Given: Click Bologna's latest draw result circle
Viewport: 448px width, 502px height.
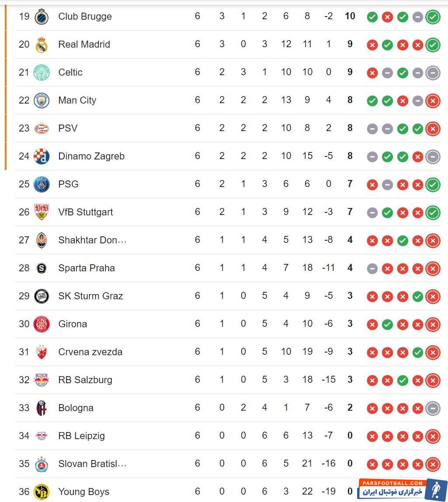Looking at the screenshot, I should 433,408.
